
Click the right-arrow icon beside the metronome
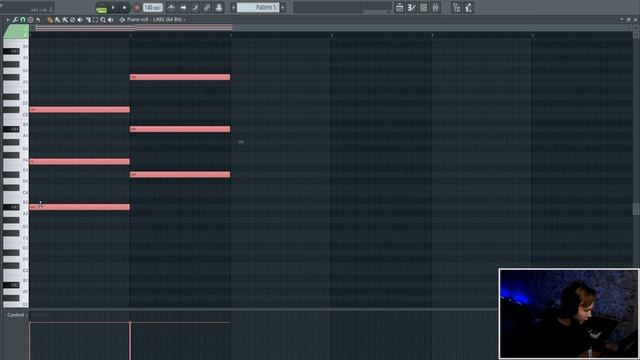[183, 7]
